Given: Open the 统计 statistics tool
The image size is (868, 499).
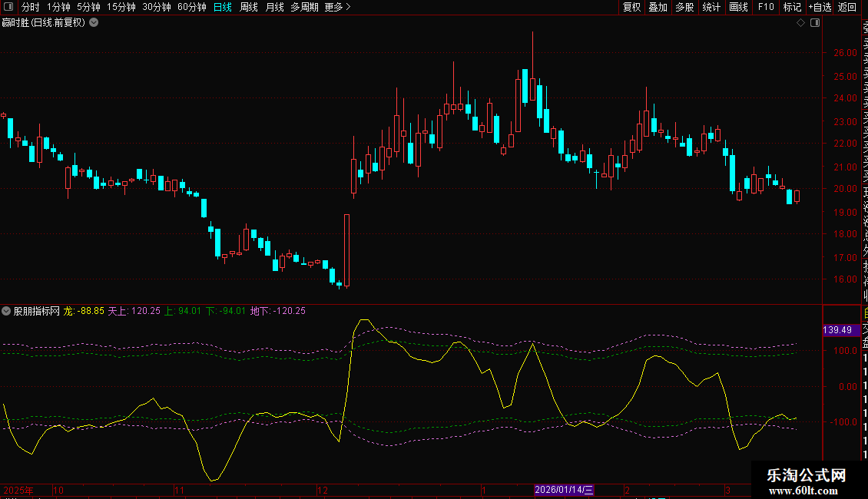Looking at the screenshot, I should tap(711, 7).
